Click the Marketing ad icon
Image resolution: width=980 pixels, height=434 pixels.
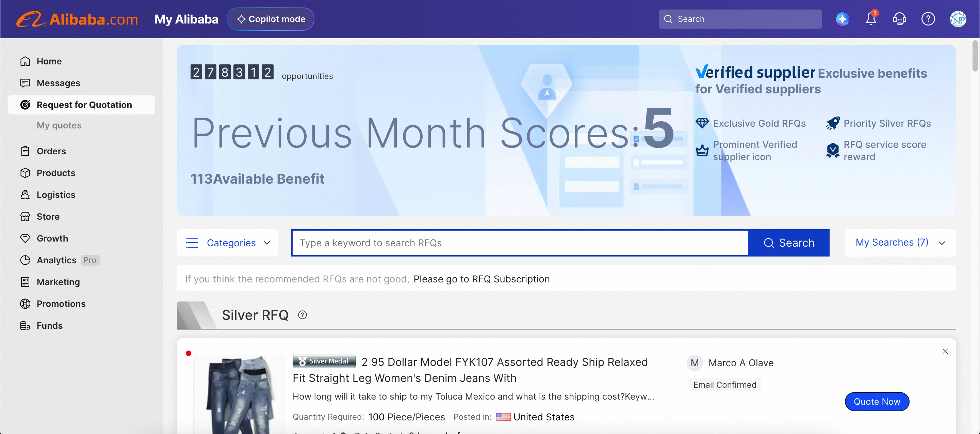pos(25,282)
